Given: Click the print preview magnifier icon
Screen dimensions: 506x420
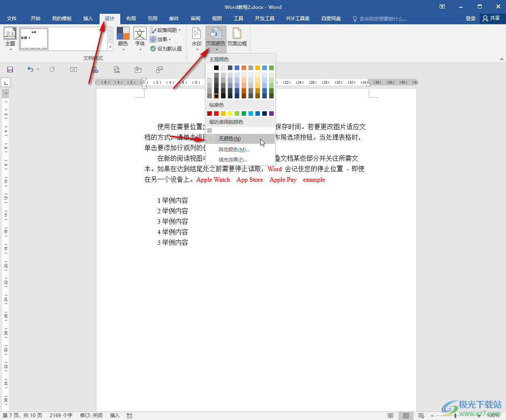Looking at the screenshot, I should (117, 70).
